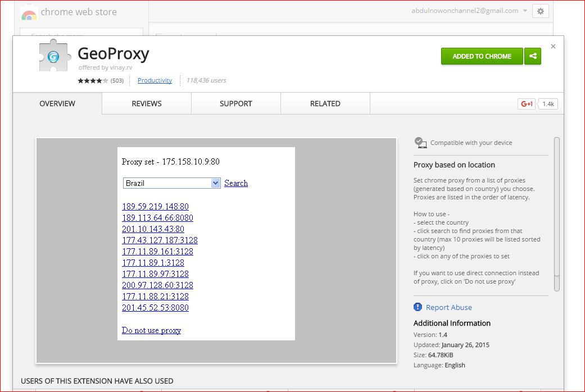
Task: Switch to the Overview tab
Action: [57, 104]
